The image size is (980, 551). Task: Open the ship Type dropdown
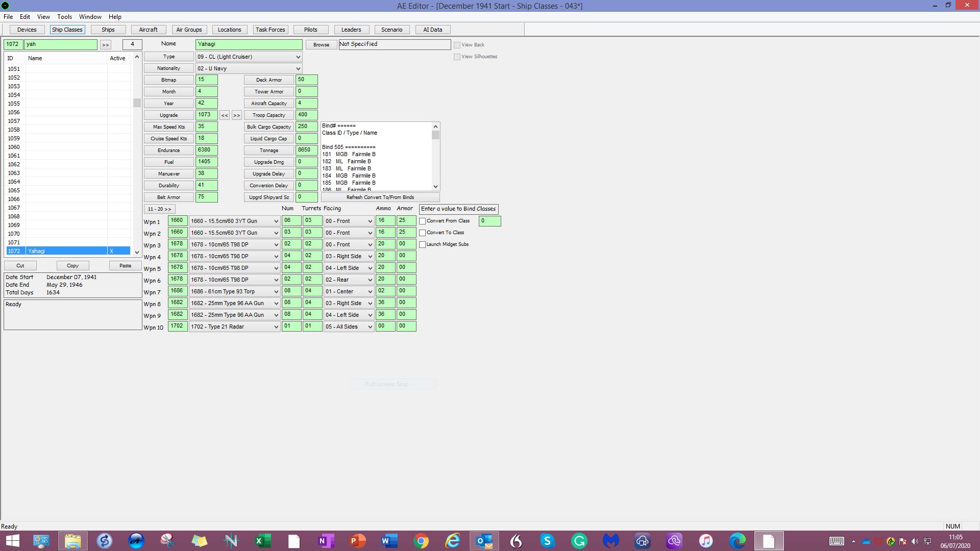coord(249,57)
